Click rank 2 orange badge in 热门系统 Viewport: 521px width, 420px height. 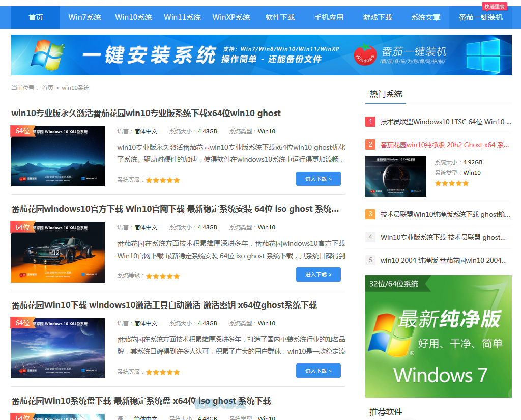click(370, 144)
